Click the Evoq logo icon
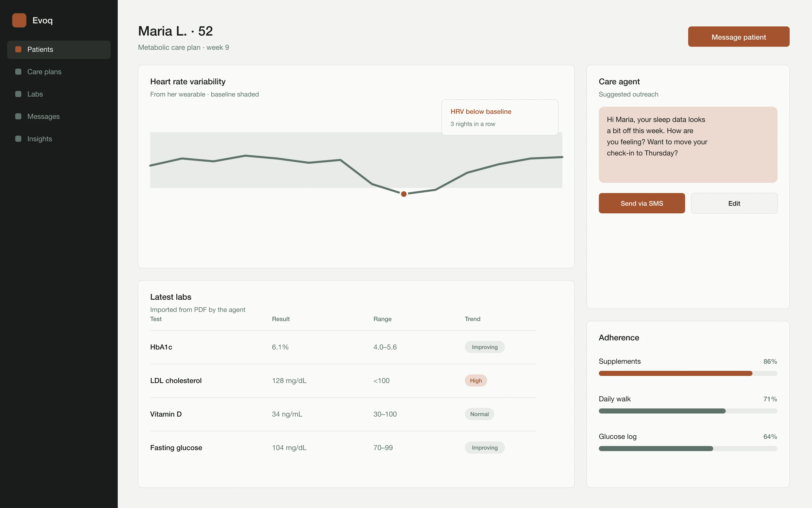The image size is (812, 508). pos(19,21)
